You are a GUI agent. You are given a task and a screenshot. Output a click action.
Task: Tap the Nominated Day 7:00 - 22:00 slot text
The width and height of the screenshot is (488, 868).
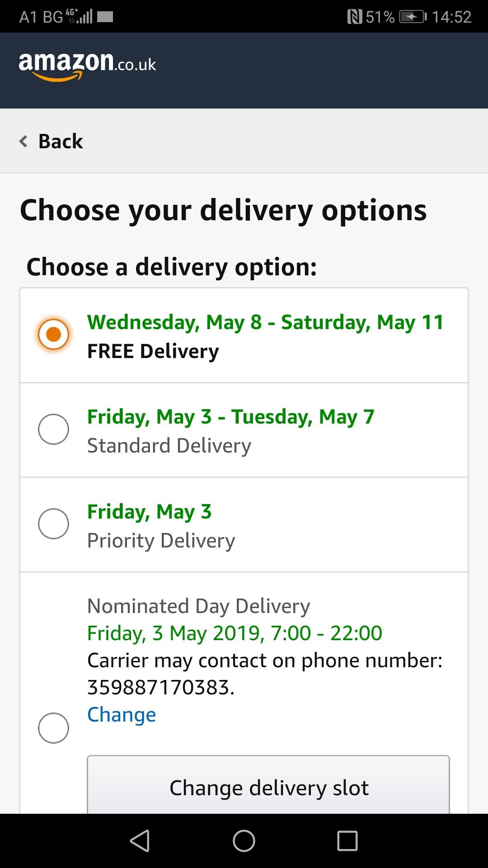(x=235, y=633)
